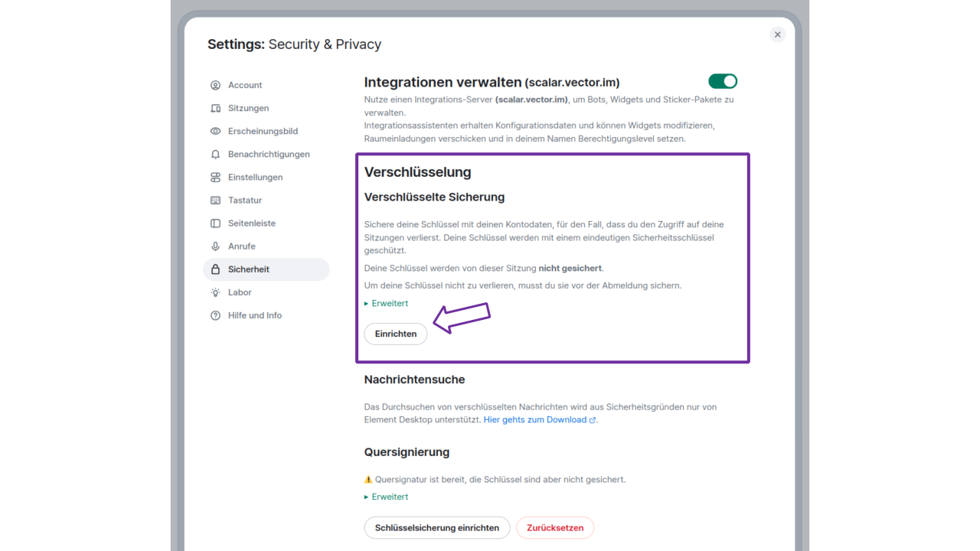Click the Hilfe und Info question icon
The image size is (980, 551).
click(x=215, y=315)
